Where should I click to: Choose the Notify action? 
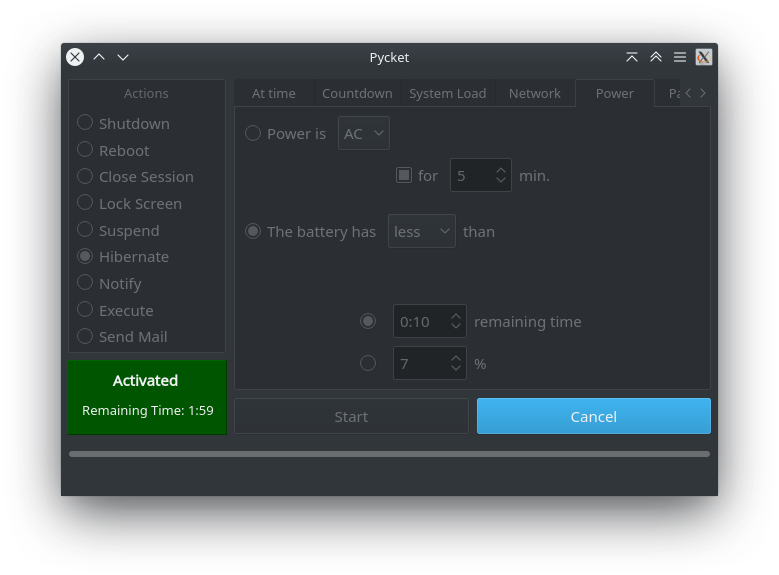(109, 283)
